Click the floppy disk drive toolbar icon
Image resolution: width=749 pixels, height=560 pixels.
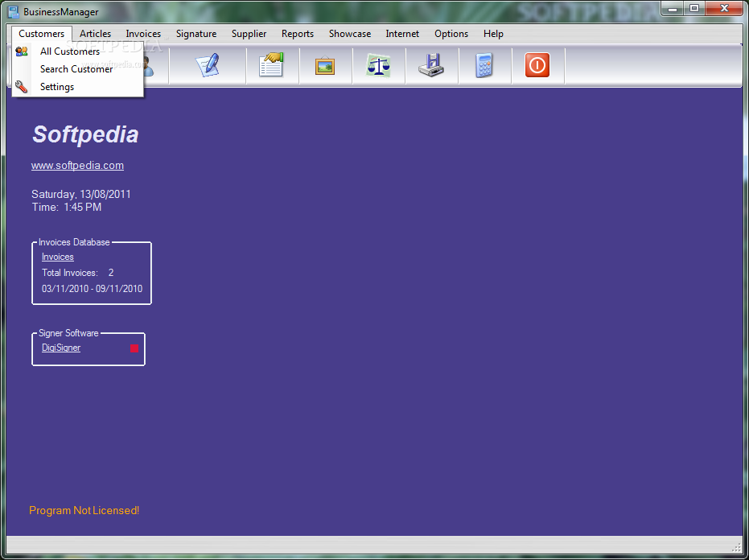click(431, 65)
